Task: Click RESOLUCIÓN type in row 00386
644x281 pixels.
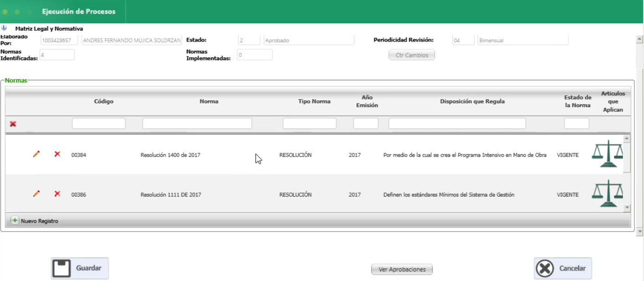Action: [x=295, y=195]
